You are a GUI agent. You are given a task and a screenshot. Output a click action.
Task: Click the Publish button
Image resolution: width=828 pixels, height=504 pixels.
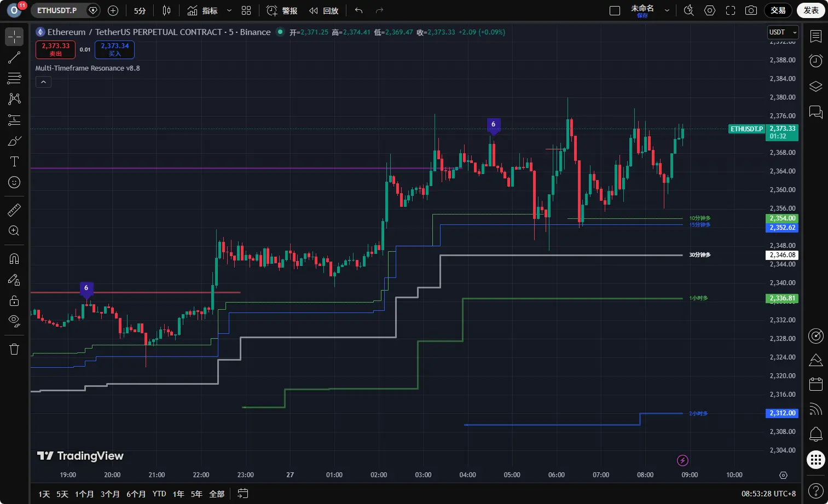coord(811,10)
